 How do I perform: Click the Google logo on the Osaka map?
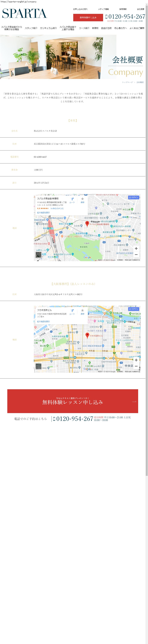pos(87,369)
